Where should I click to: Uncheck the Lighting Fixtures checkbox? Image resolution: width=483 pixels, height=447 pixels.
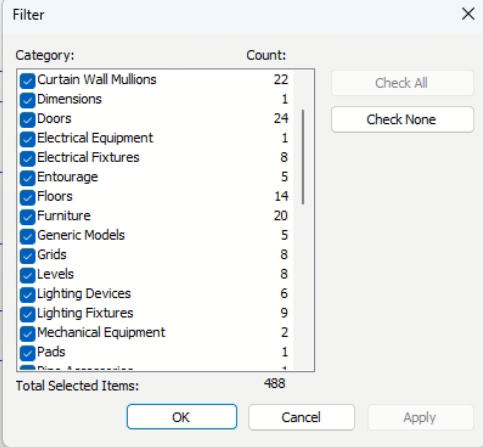27,314
